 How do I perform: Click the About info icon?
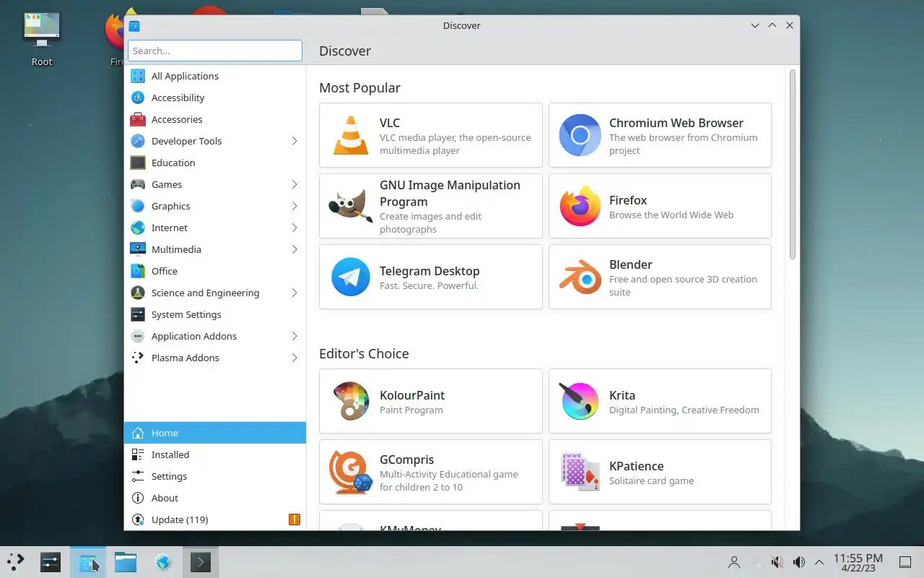(138, 498)
